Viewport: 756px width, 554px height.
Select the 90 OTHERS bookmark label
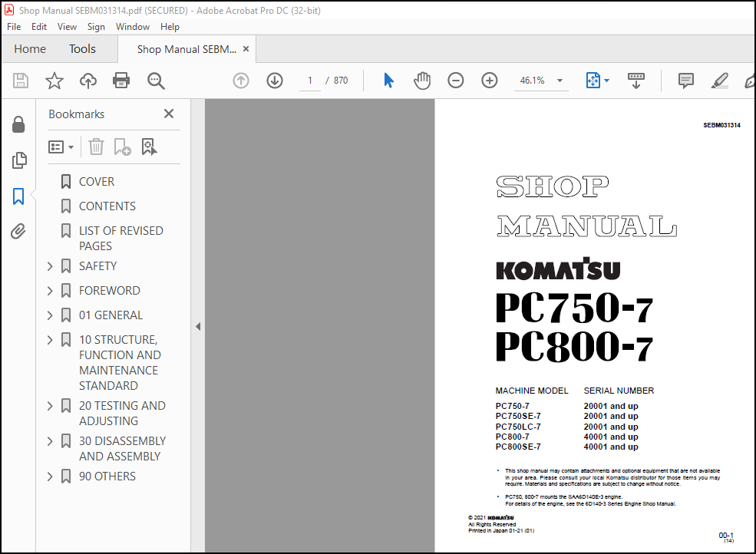[107, 477]
